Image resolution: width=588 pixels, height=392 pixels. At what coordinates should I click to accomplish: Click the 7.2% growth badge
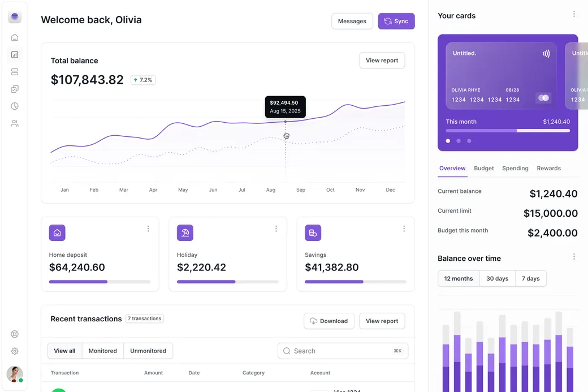[x=143, y=80]
